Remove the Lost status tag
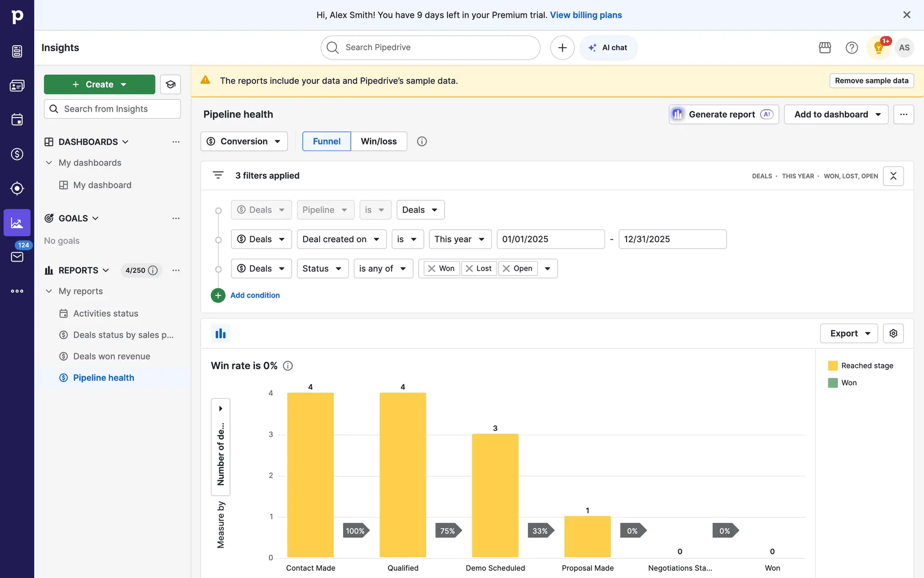Image resolution: width=924 pixels, height=578 pixels. coord(469,269)
